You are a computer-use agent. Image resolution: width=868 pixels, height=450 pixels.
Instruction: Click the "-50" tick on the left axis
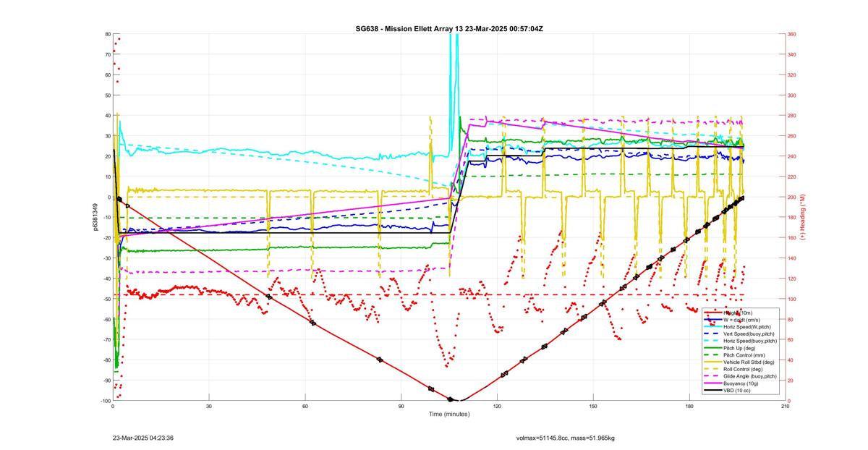[x=106, y=299]
